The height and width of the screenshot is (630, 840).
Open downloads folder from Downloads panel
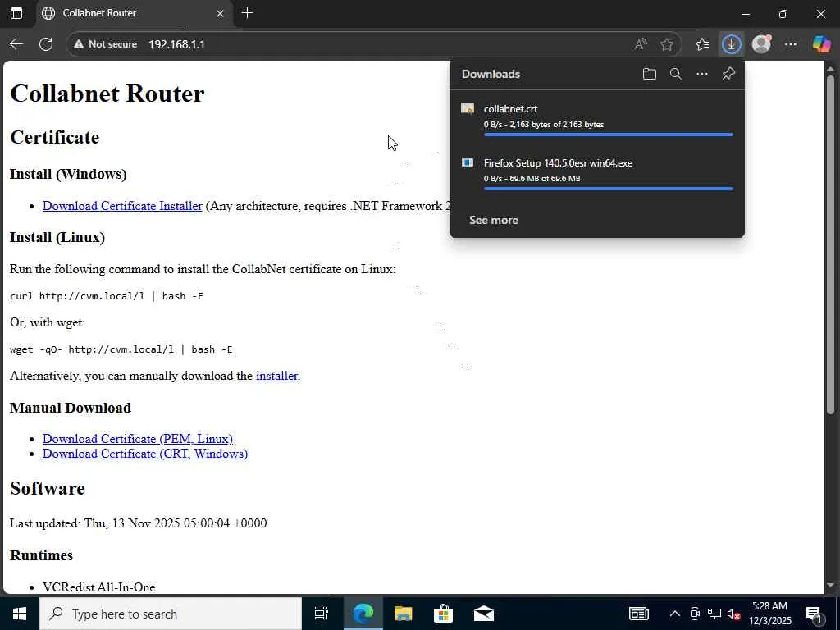650,74
